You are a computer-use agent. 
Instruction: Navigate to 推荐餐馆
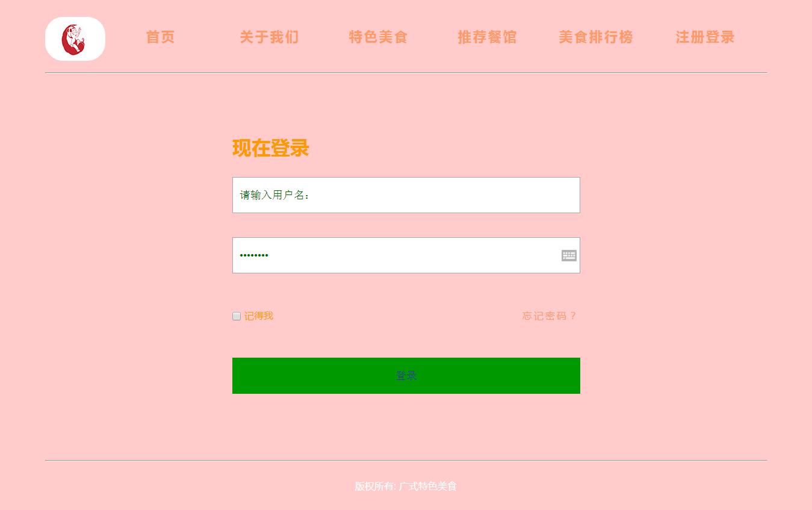[x=487, y=37]
